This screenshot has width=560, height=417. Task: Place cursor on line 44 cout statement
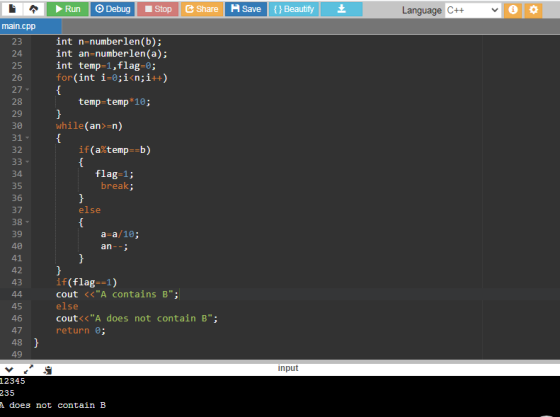point(117,294)
